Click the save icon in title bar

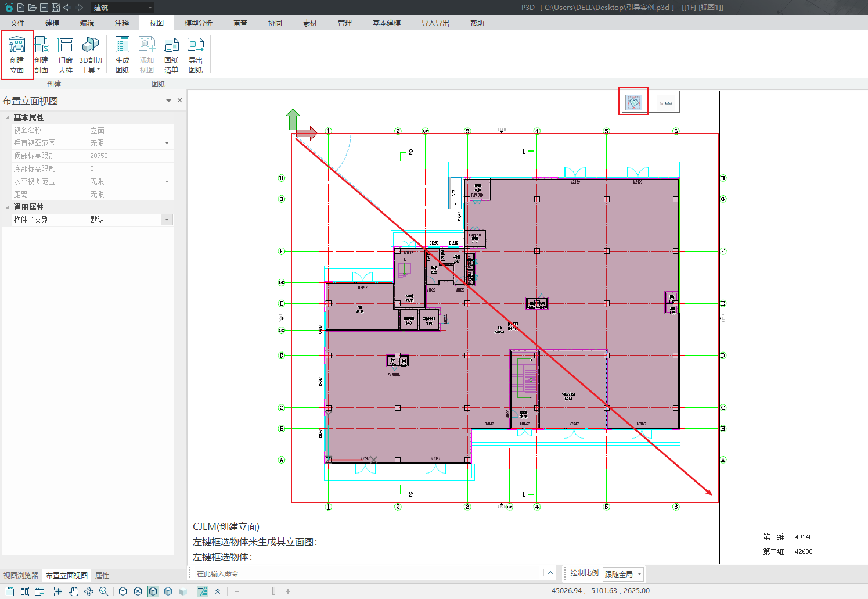click(x=44, y=8)
